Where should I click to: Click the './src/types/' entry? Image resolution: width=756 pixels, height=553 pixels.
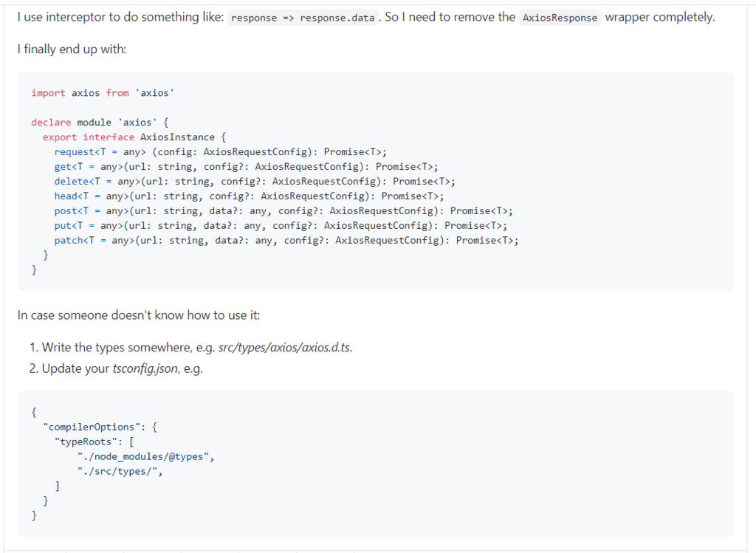pos(120,472)
